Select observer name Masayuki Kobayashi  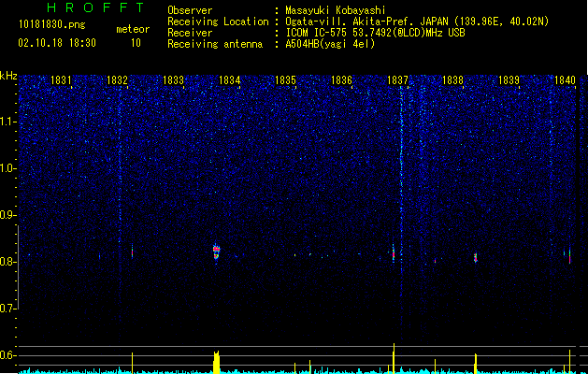[336, 10]
